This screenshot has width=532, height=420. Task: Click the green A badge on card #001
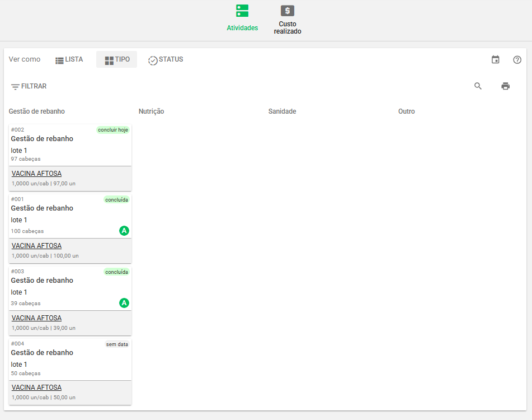(124, 231)
